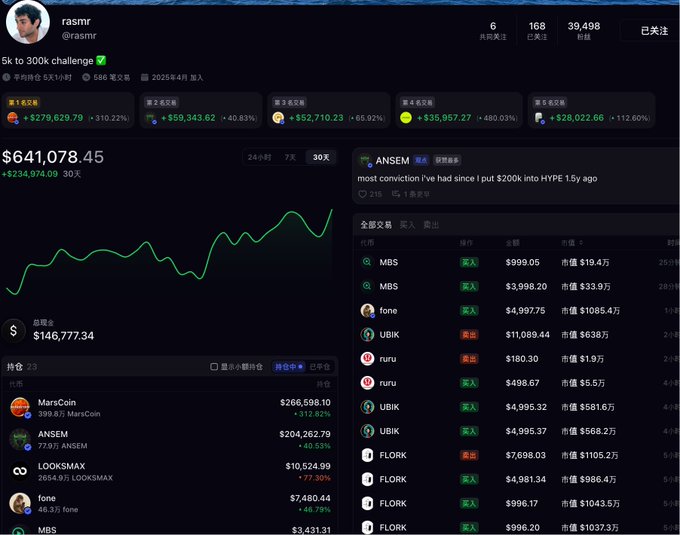Open rasmr's profile avatar

(x=28, y=23)
